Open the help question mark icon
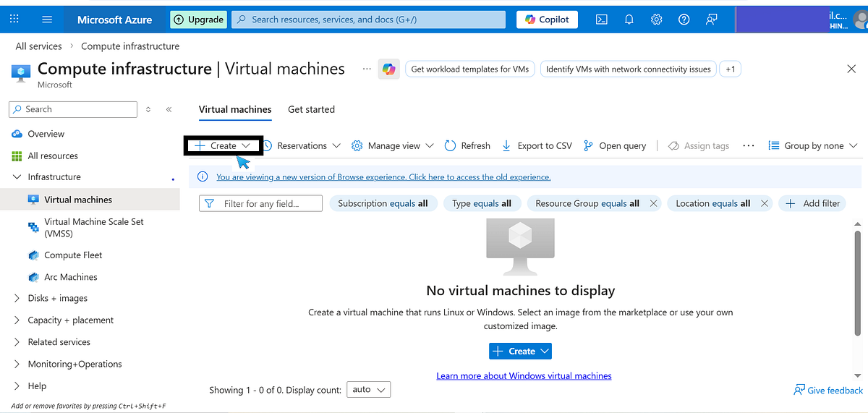Image resolution: width=868 pixels, height=413 pixels. click(684, 20)
